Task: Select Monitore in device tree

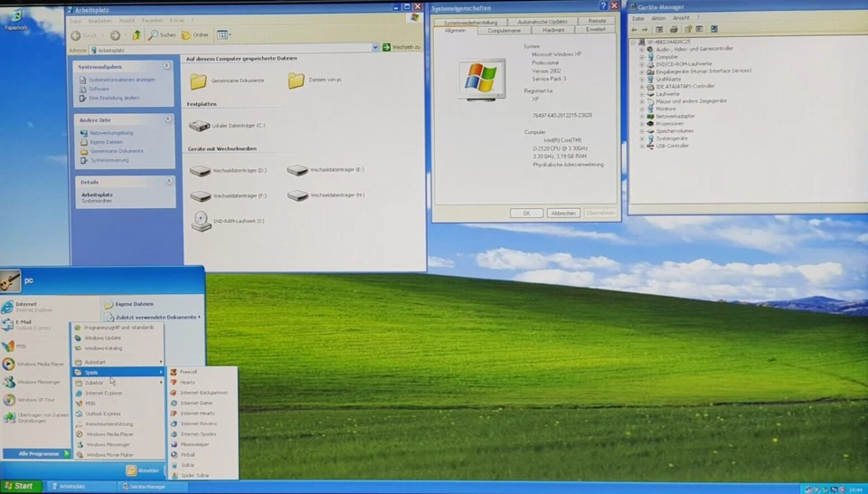Action: (x=665, y=109)
